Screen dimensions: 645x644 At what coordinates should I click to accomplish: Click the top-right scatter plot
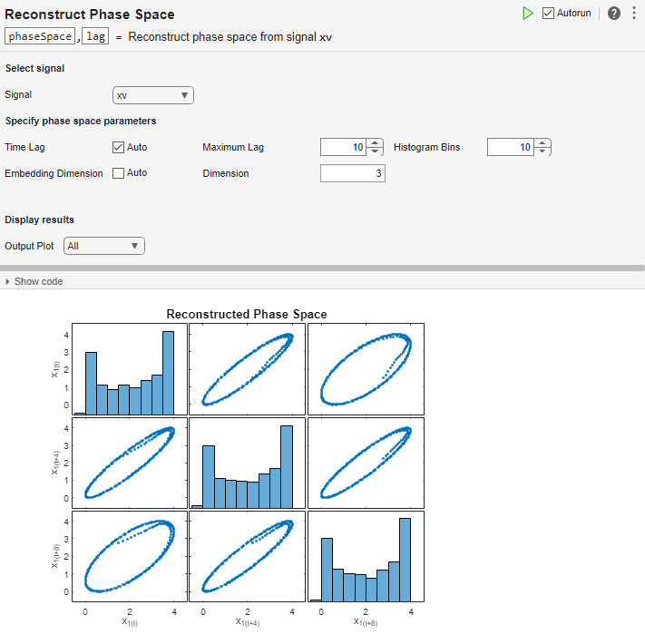pyautogui.click(x=366, y=369)
